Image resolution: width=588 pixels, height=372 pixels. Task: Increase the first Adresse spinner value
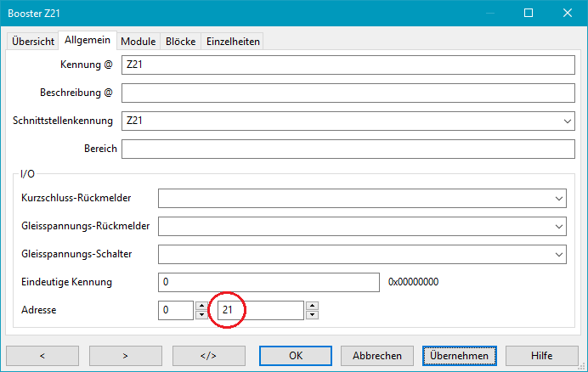pos(201,306)
